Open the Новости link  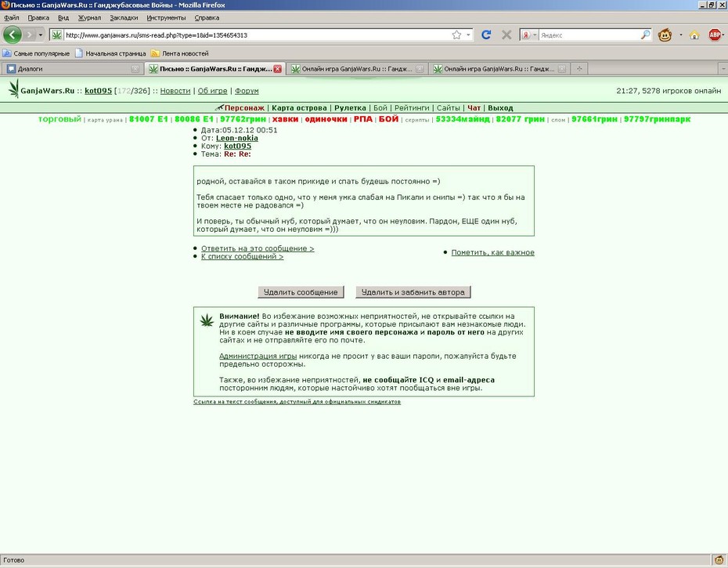point(175,91)
